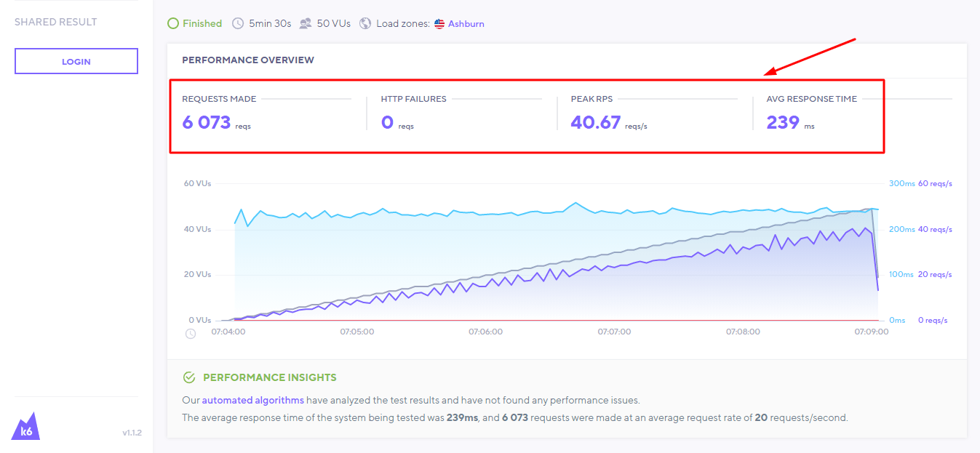980x453 pixels.
Task: Follow the automated algorithms link
Action: pos(252,400)
